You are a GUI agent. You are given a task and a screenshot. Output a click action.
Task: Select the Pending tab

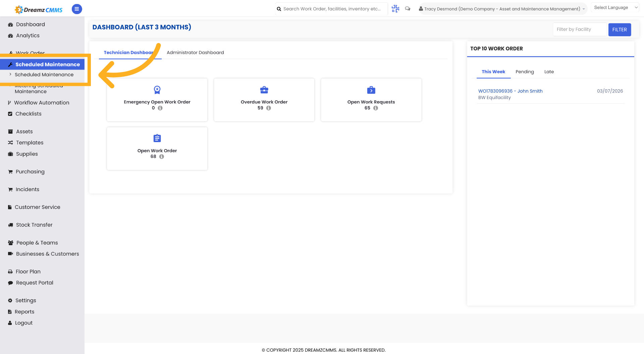tap(525, 72)
